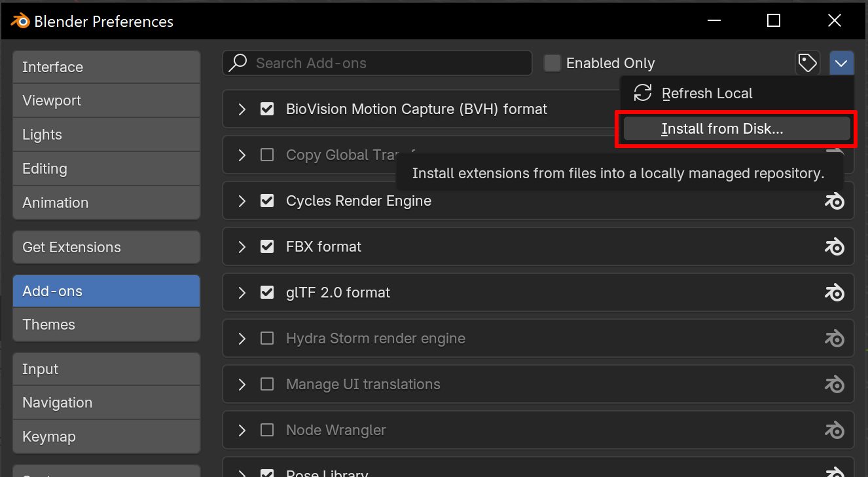Disable BioVision Motion Capture add-on checkbox
Screen dimensions: 868x477
tap(267, 109)
